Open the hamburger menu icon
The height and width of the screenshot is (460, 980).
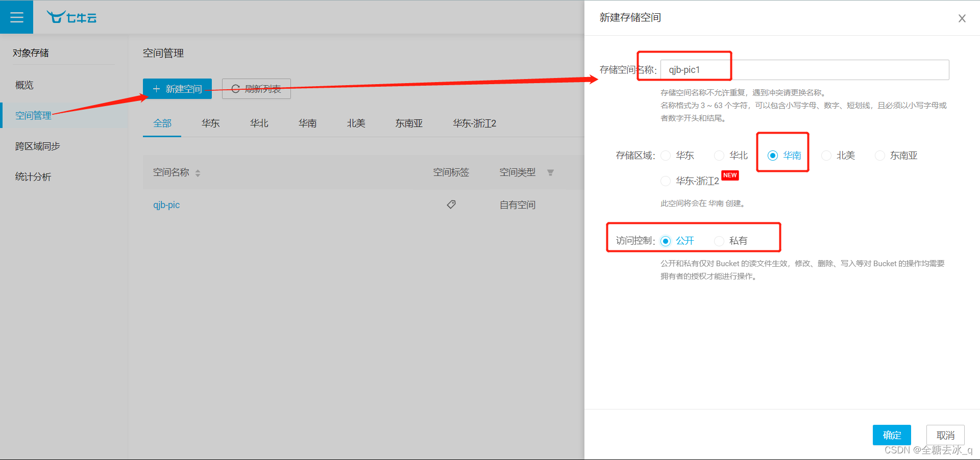pyautogui.click(x=17, y=17)
